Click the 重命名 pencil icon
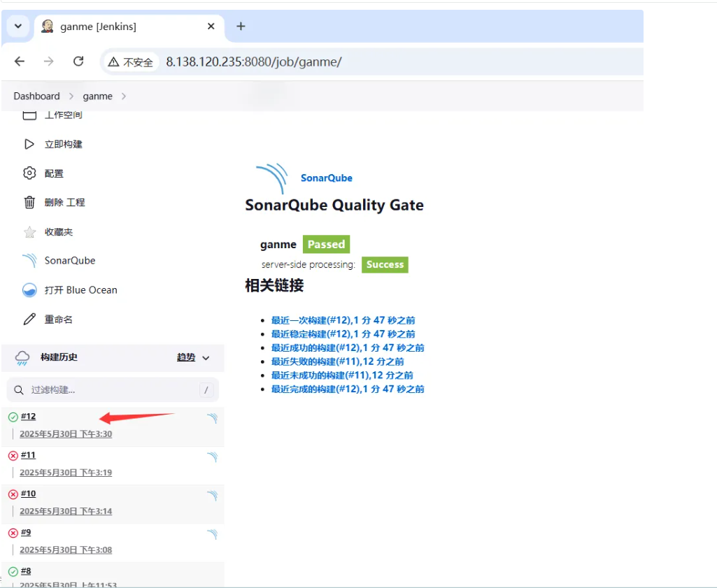The image size is (717, 588). click(x=29, y=319)
